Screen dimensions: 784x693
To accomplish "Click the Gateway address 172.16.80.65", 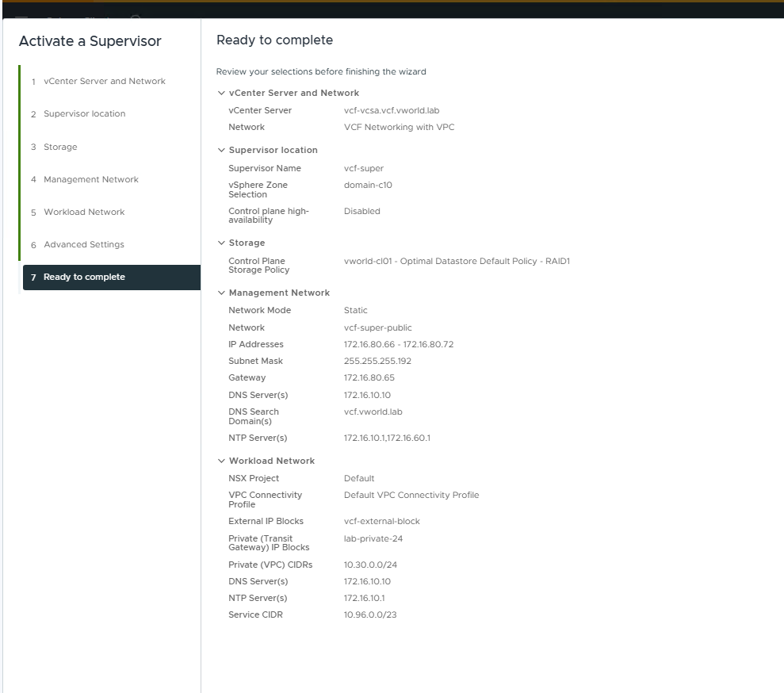I will 369,377.
